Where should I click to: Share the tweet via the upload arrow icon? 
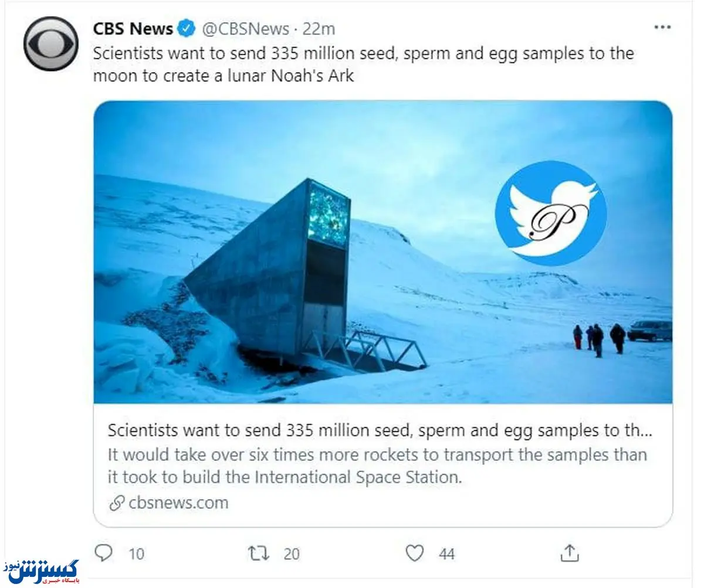[570, 552]
